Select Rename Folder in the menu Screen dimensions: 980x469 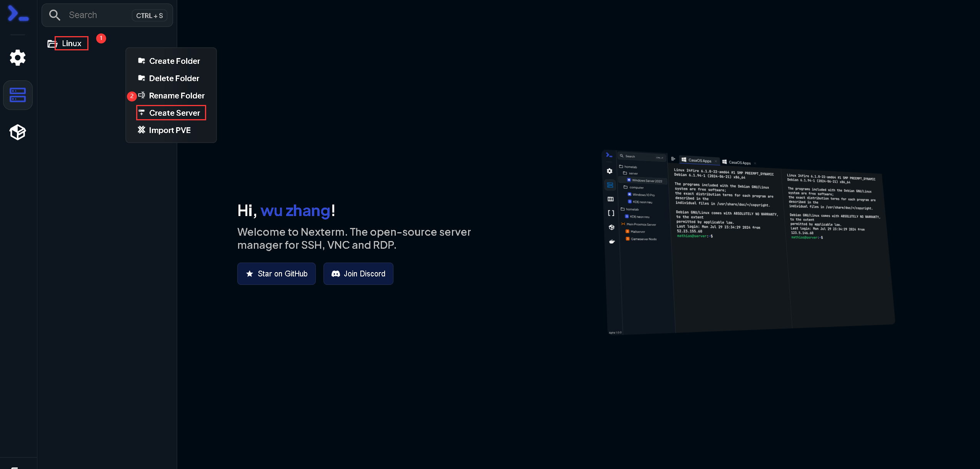[177, 95]
